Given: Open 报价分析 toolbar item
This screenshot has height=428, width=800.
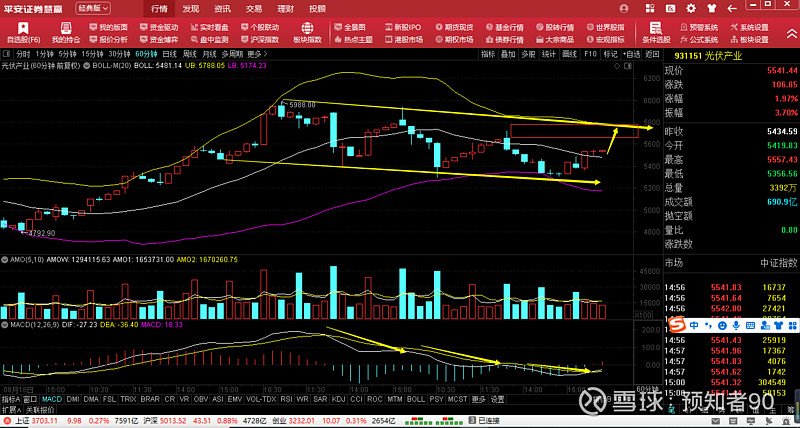Looking at the screenshot, I should click(109, 39).
